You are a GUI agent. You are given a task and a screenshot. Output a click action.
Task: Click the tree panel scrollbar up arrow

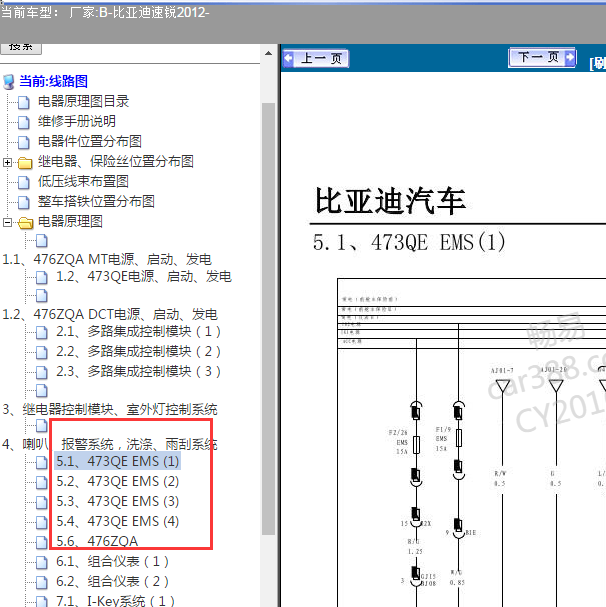tap(268, 53)
